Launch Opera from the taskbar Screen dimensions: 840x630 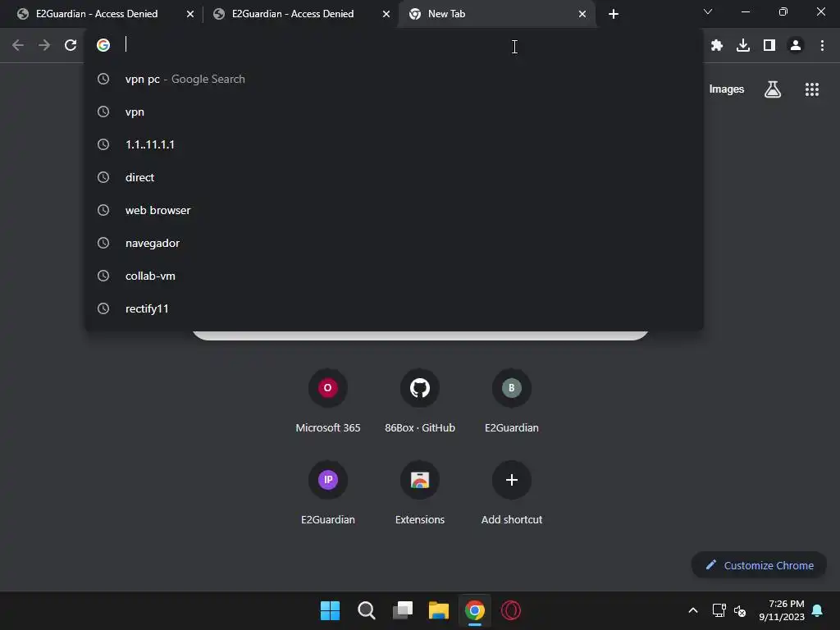[510, 610]
